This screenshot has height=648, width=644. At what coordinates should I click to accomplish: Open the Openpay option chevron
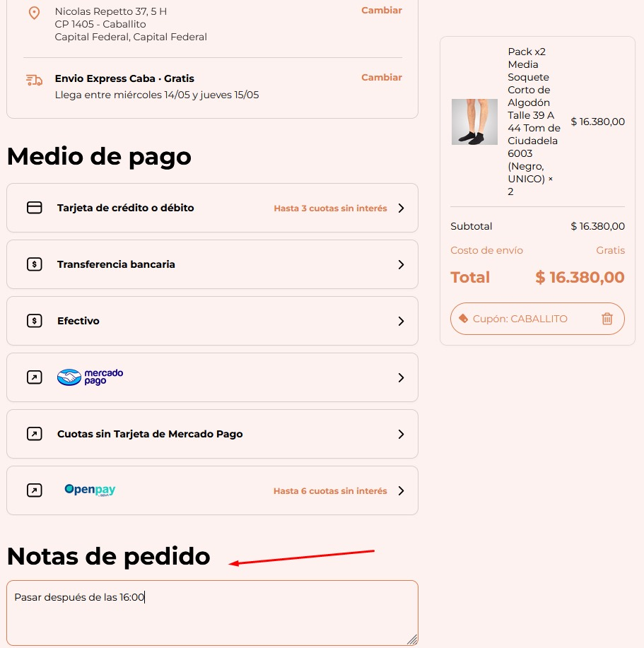point(401,491)
